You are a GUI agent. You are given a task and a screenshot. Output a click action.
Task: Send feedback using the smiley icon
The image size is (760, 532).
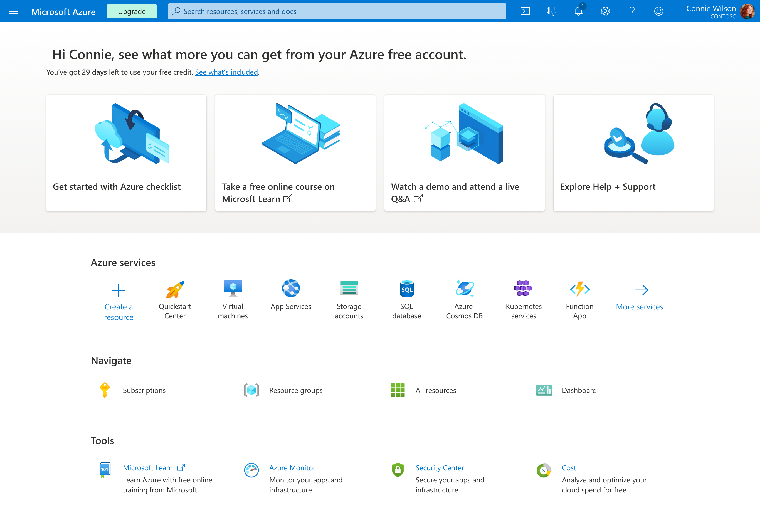pos(659,11)
